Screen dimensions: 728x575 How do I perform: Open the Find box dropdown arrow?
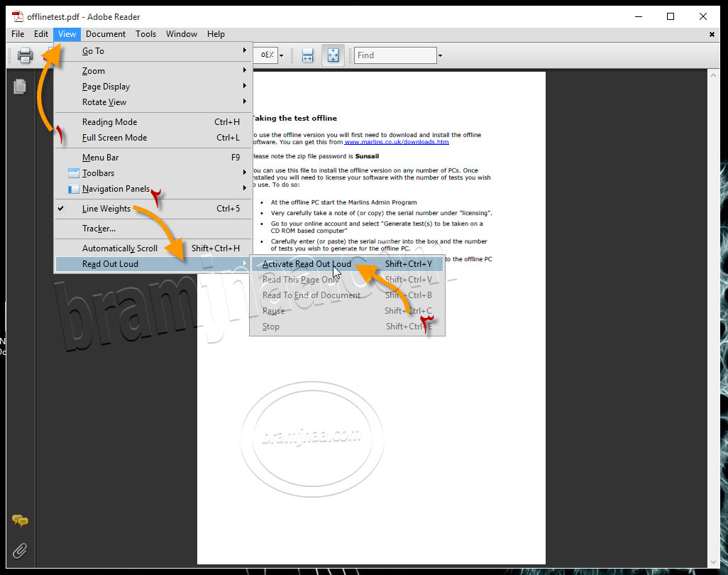pos(441,55)
